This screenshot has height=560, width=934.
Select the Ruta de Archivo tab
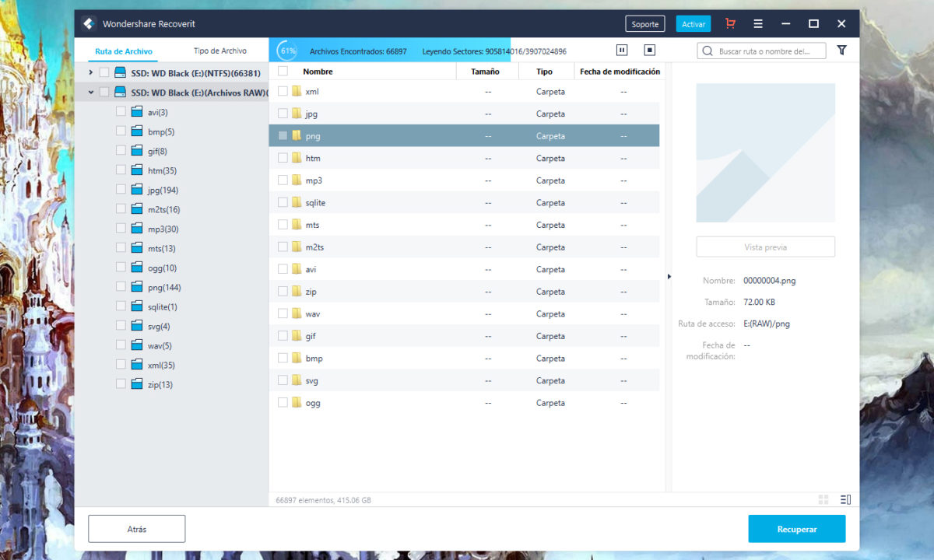[124, 51]
